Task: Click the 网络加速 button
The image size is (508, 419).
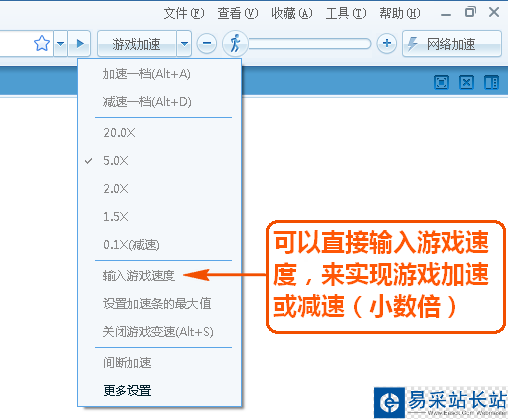Action: (x=452, y=44)
